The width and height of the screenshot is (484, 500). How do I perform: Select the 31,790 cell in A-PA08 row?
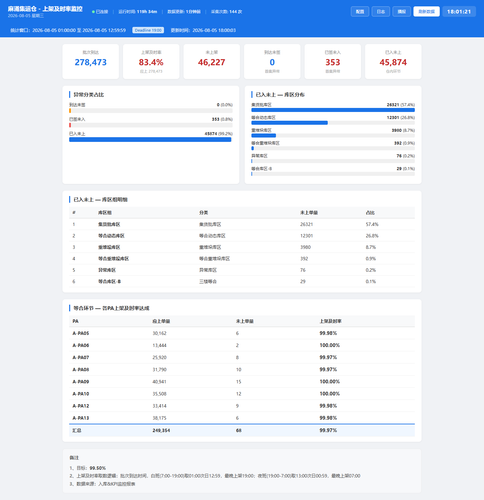click(x=159, y=369)
